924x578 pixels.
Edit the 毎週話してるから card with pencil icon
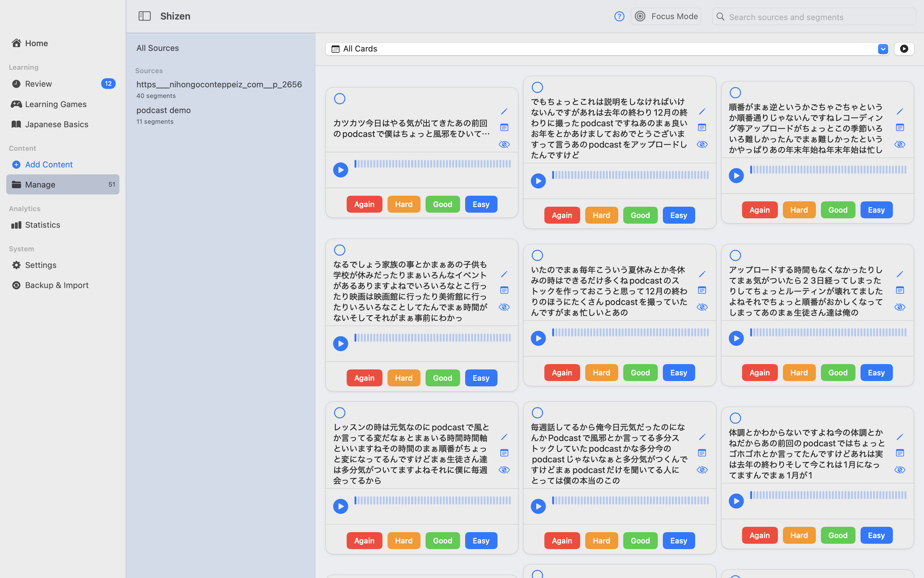tap(702, 437)
